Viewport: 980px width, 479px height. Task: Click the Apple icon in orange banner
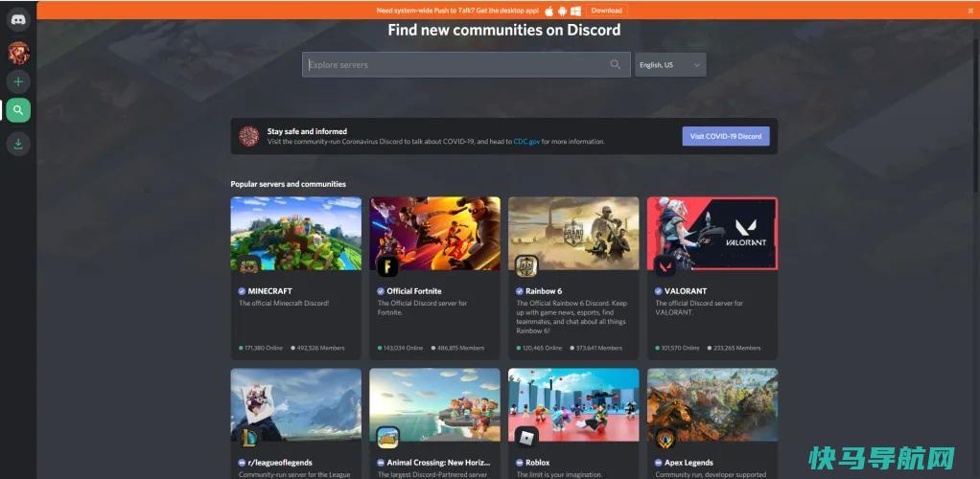click(x=549, y=11)
